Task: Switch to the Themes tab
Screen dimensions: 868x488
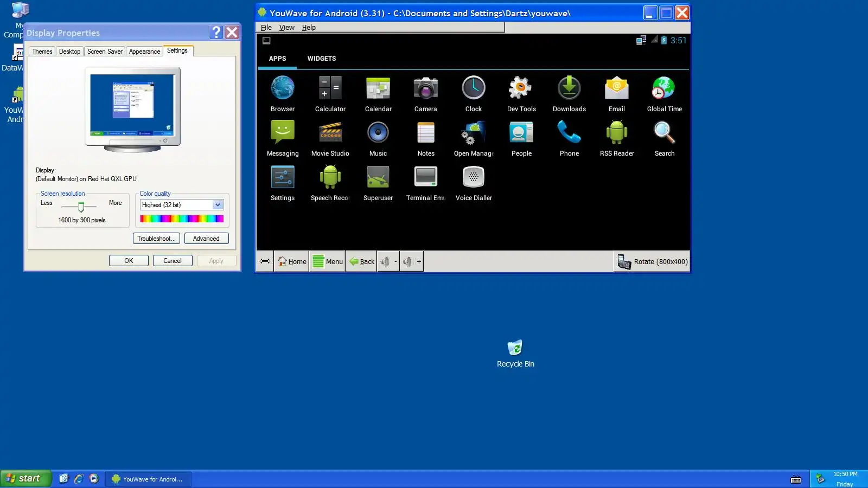Action: [x=42, y=52]
